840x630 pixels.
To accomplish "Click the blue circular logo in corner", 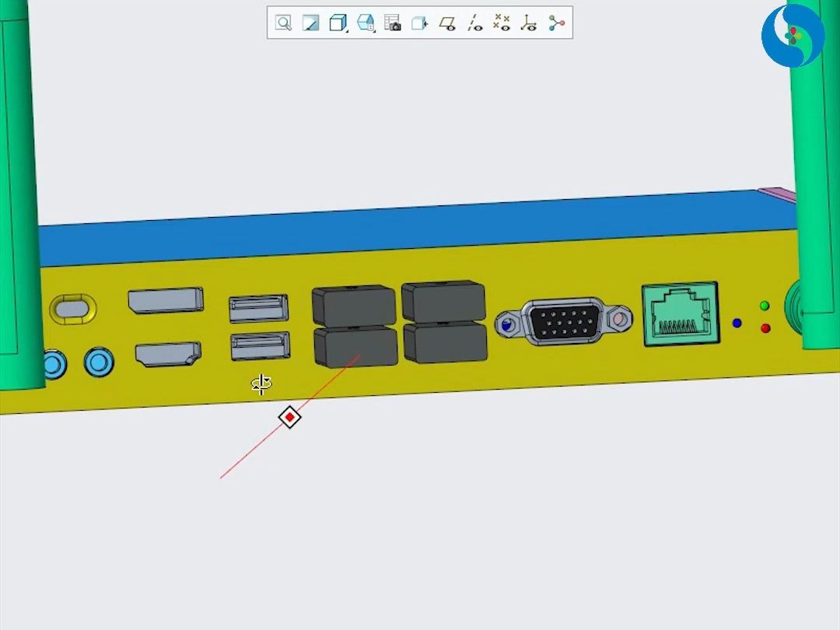I will (x=793, y=36).
